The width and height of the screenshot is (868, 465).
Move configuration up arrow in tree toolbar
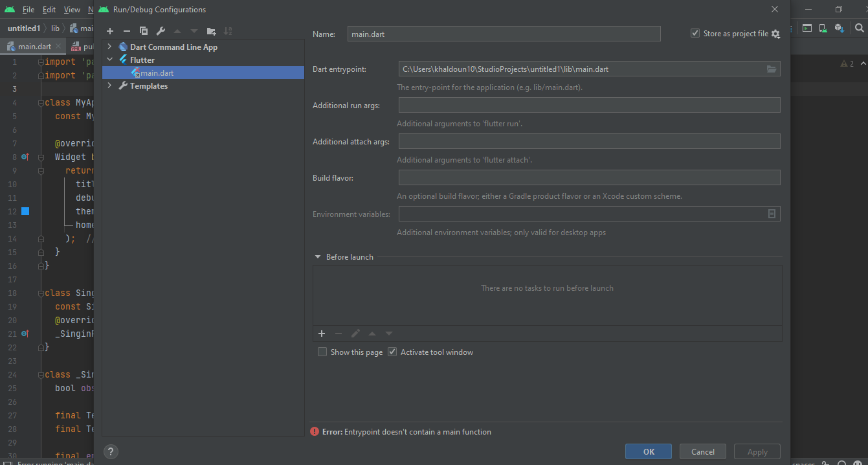(177, 31)
